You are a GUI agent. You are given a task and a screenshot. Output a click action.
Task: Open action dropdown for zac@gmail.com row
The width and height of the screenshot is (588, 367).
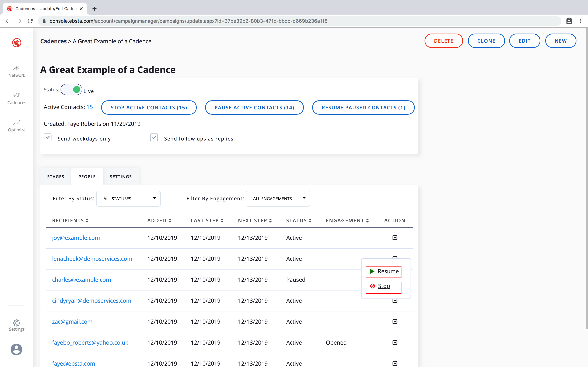pyautogui.click(x=395, y=322)
